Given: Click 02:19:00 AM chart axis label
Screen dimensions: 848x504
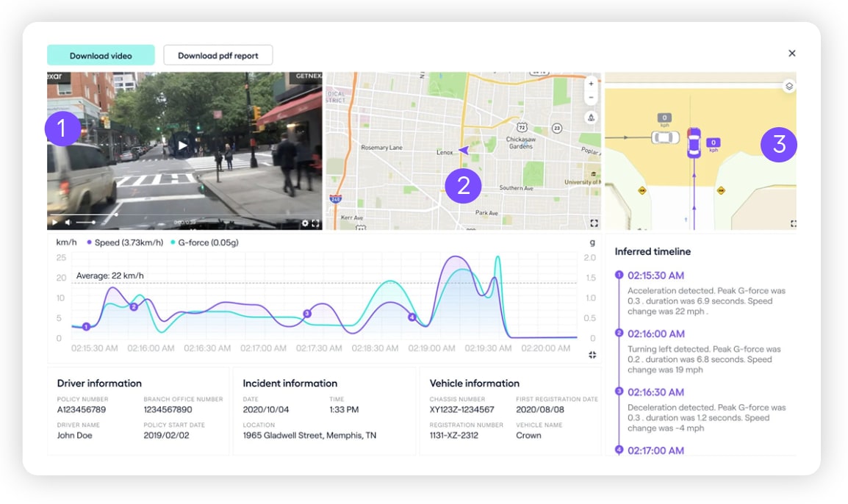Looking at the screenshot, I should [431, 348].
